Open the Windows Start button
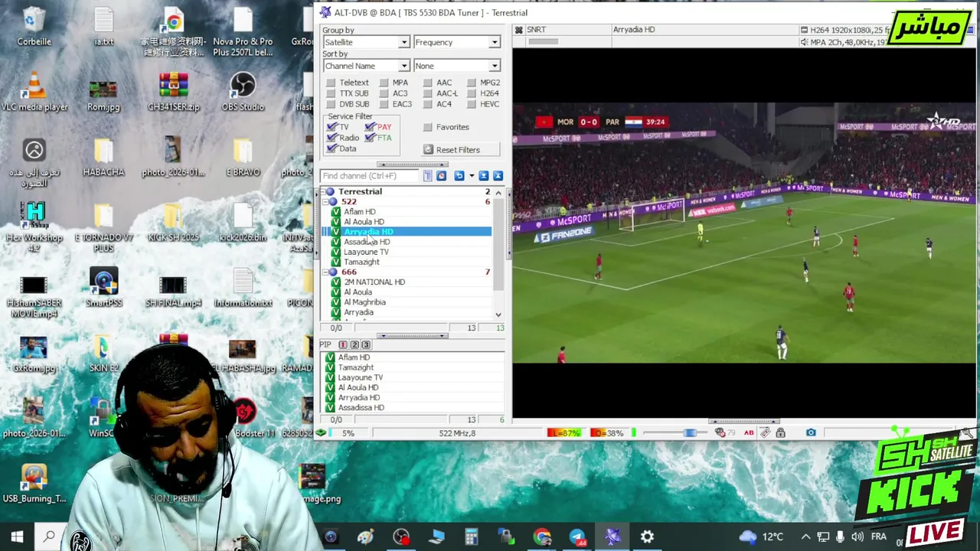This screenshot has width=980, height=551. pyautogui.click(x=17, y=537)
